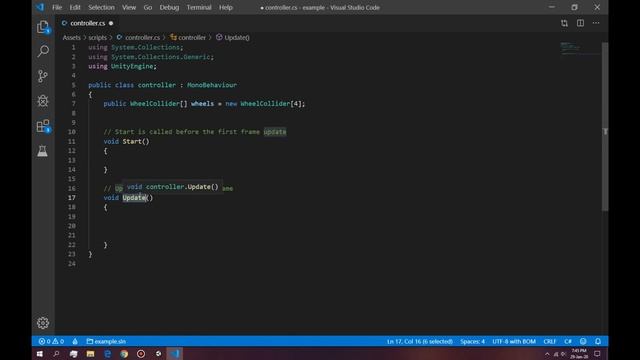
Task: Open the editor More Actions menu
Action: pos(596,23)
